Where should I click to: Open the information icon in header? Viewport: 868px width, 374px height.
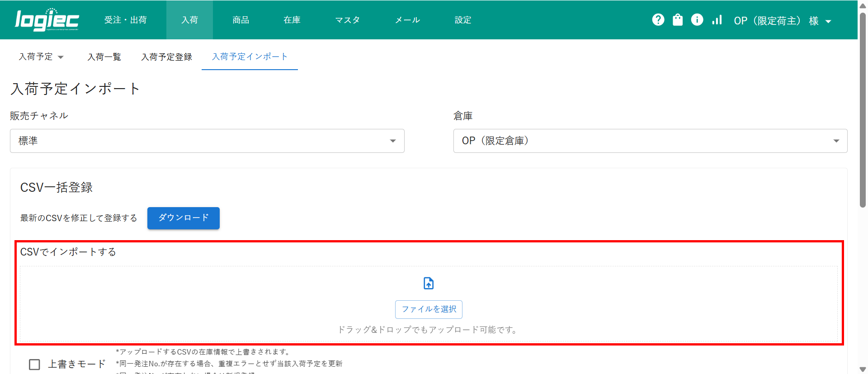pyautogui.click(x=697, y=20)
